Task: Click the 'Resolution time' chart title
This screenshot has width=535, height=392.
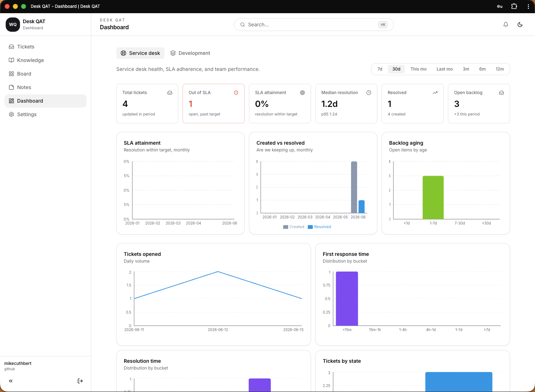Action: (142, 361)
